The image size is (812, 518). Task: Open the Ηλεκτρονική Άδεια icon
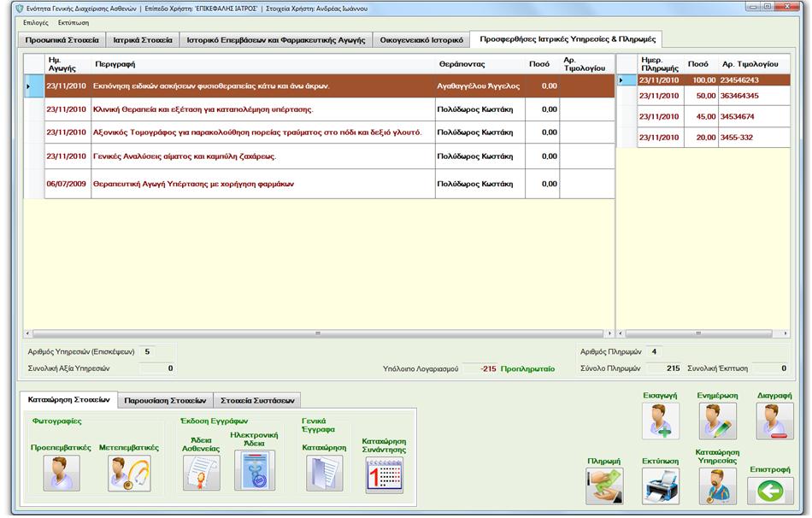pos(256,471)
